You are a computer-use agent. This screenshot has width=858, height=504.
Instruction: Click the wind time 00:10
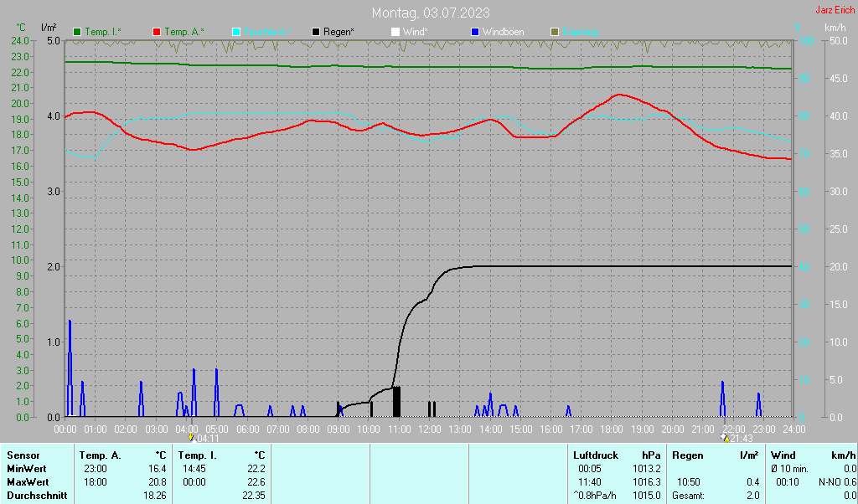pyautogui.click(x=788, y=483)
